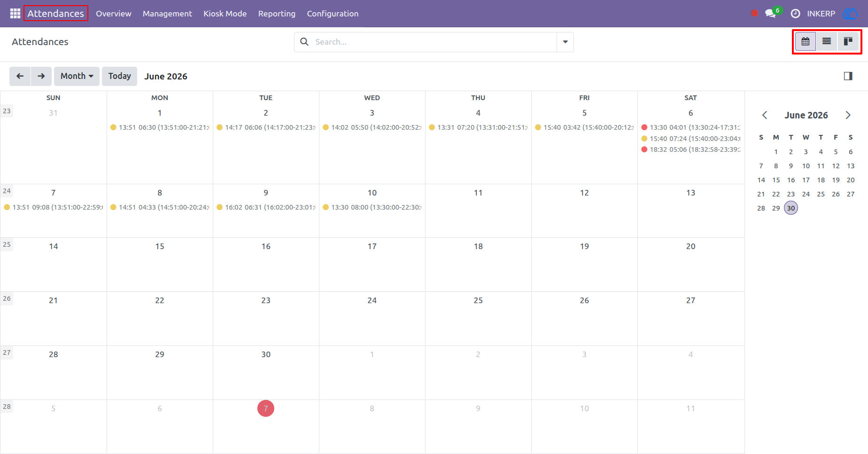Mini calendar next month chevron

coord(848,115)
